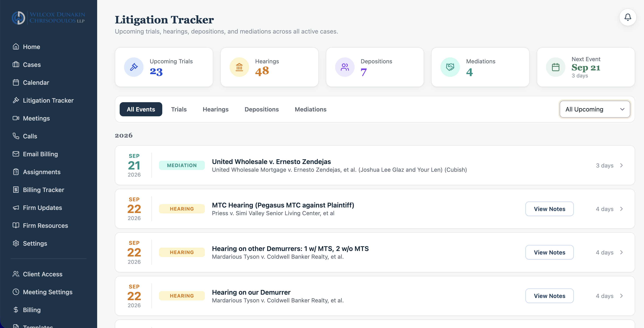Viewport: 644px width, 328px height.
Task: Click the Next Event calendar card icon
Action: (x=555, y=67)
